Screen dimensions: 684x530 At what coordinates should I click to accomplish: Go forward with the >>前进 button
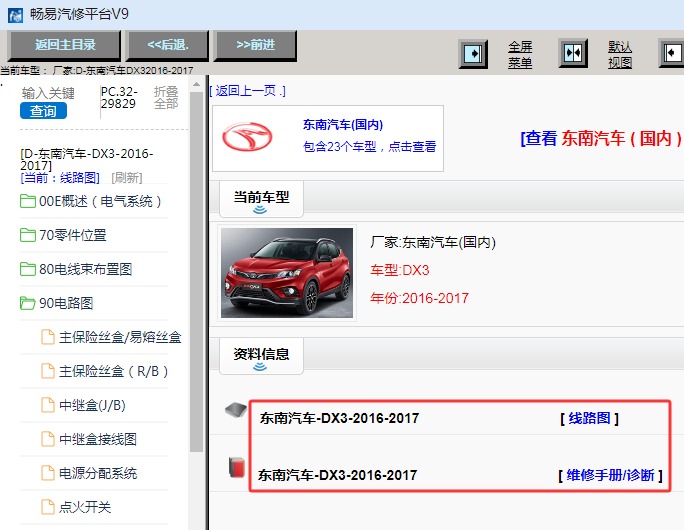[255, 45]
